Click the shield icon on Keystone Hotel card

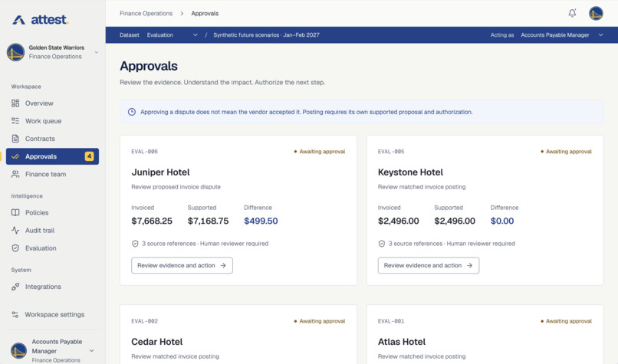coord(382,244)
